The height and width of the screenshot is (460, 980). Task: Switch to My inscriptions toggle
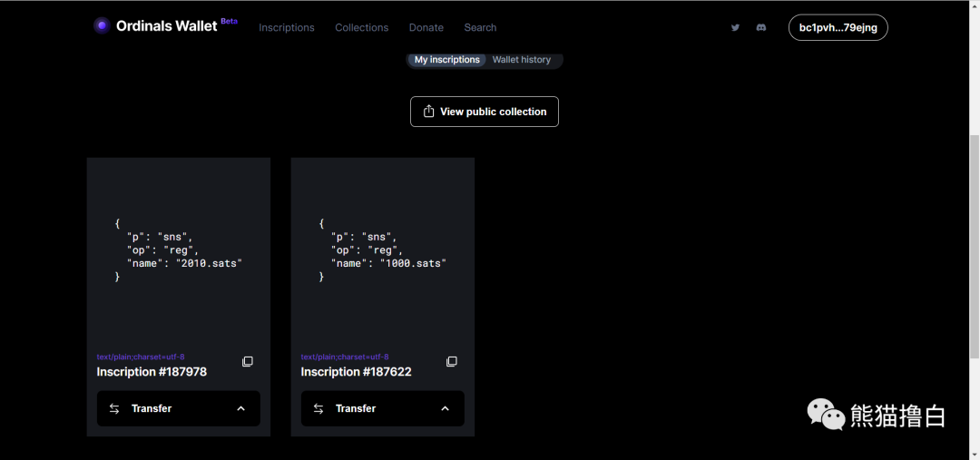[446, 60]
